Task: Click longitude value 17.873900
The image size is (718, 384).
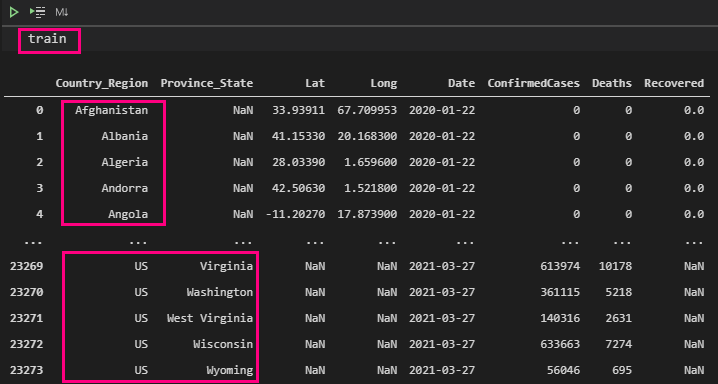Action: pyautogui.click(x=367, y=214)
